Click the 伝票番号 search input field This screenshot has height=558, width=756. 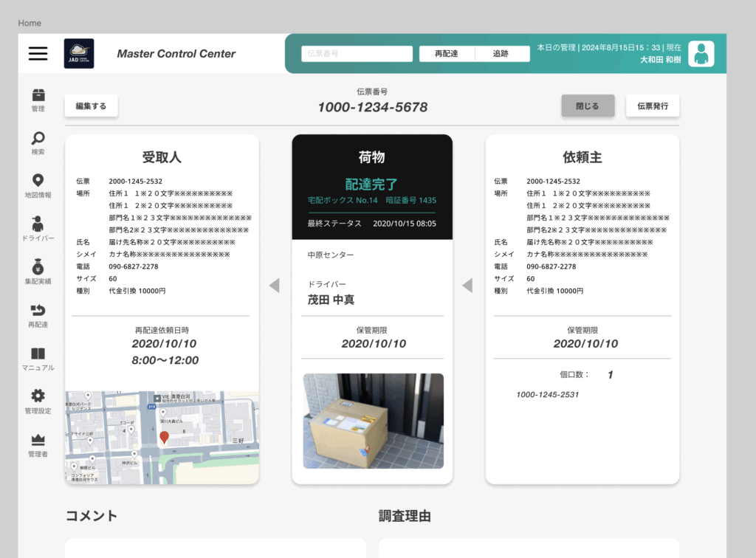[x=357, y=54]
